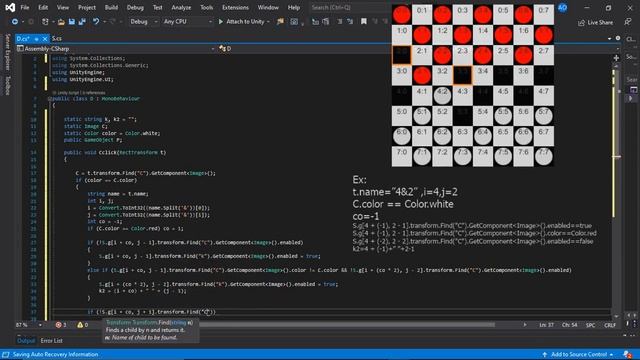Open the Window menu

(x=268, y=7)
